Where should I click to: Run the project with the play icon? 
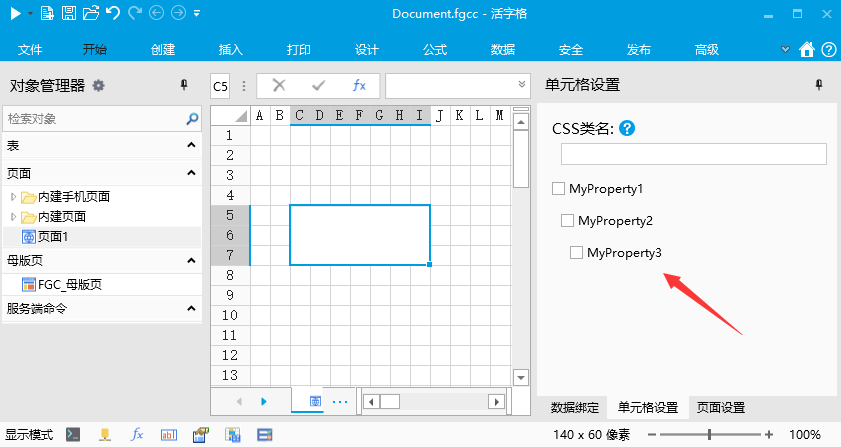pos(16,13)
